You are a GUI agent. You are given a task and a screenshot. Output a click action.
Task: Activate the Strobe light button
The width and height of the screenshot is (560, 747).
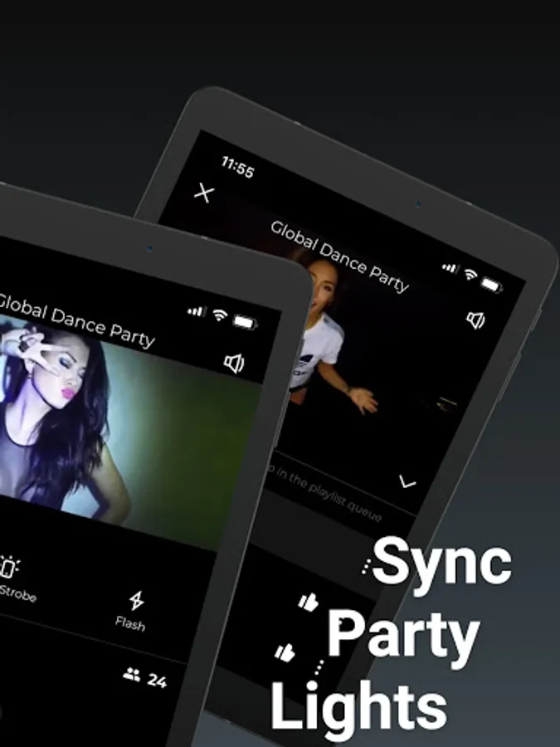(x=15, y=579)
